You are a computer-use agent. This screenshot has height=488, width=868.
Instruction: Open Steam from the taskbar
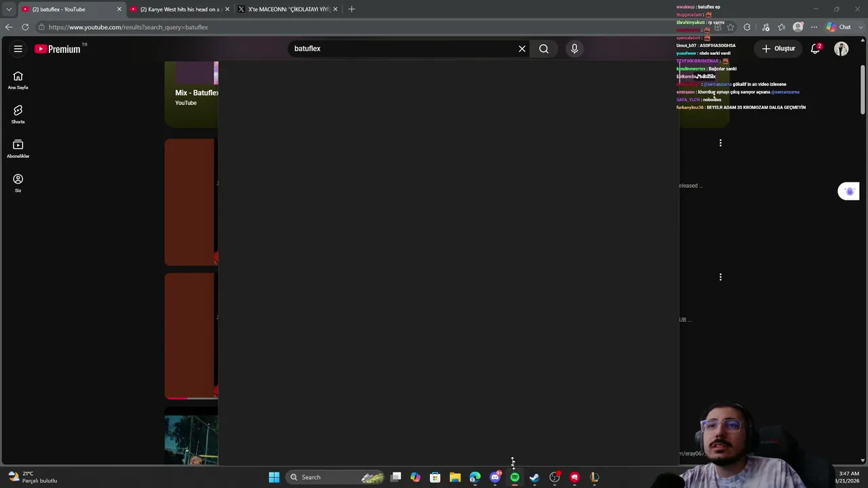(x=534, y=477)
